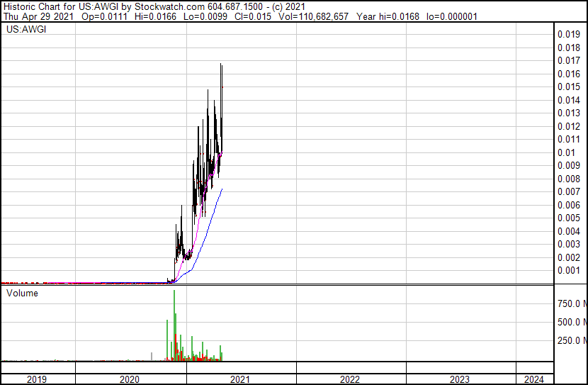Click the 2021 year label on time axis
The image size is (588, 385).
click(240, 379)
